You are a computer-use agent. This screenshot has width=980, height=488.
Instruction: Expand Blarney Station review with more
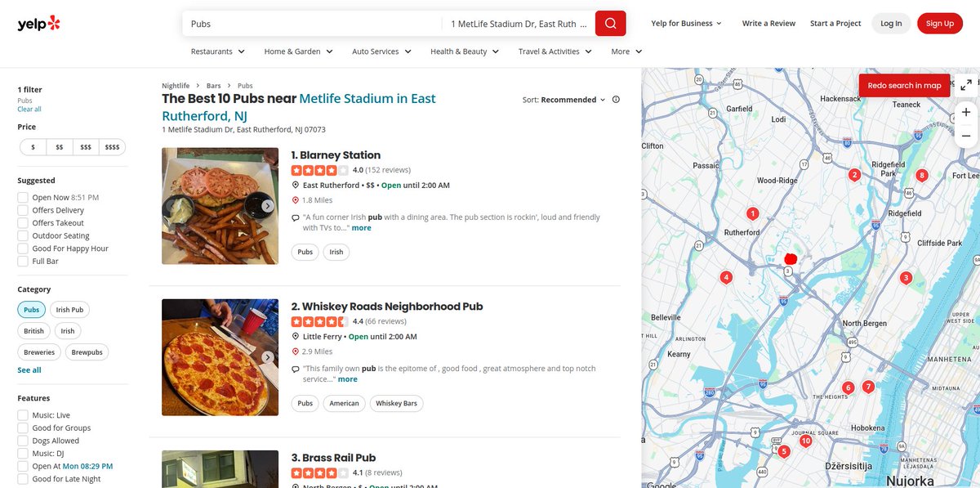(x=361, y=228)
